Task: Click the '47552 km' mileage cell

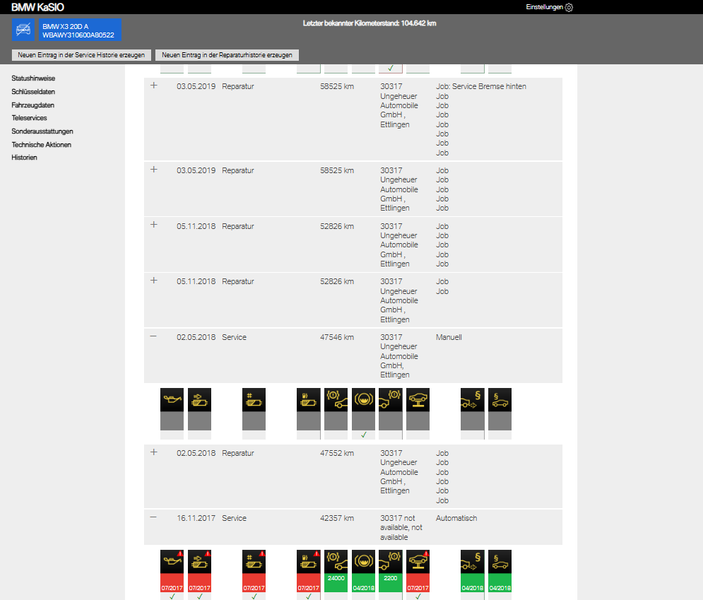Action: pyautogui.click(x=337, y=453)
